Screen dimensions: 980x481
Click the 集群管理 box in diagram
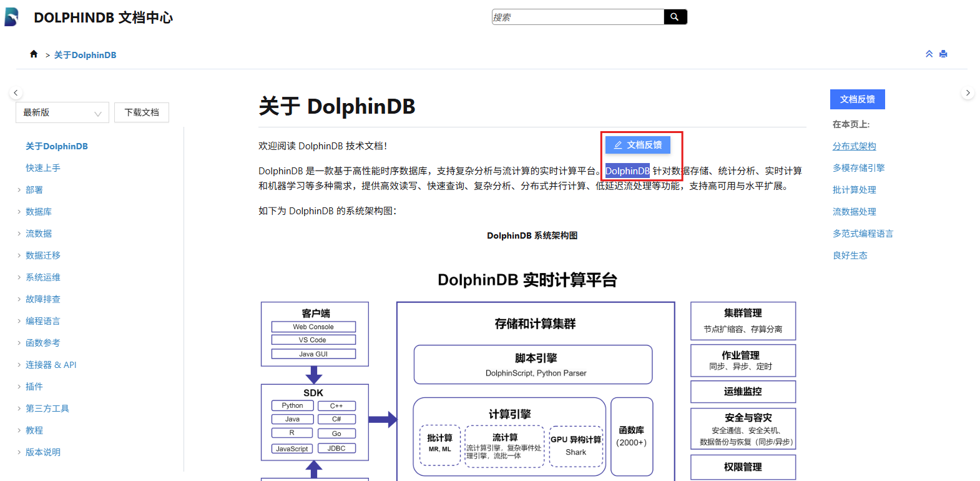tap(743, 321)
